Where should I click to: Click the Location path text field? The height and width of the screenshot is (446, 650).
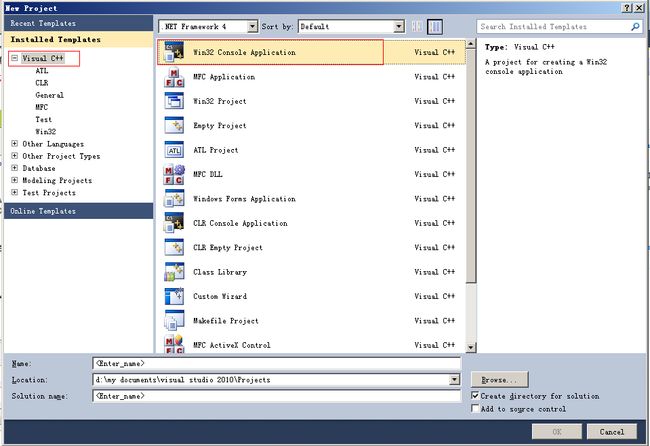tap(271, 379)
